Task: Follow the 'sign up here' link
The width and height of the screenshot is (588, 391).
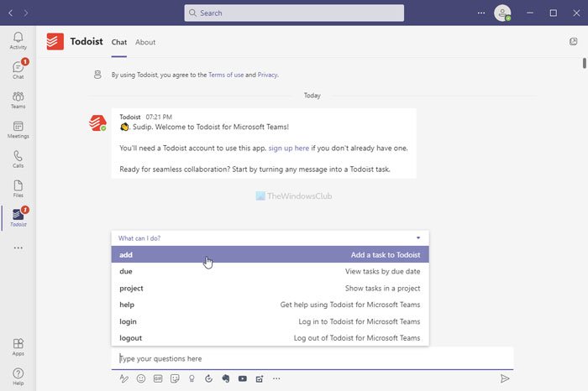Action: tap(289, 148)
